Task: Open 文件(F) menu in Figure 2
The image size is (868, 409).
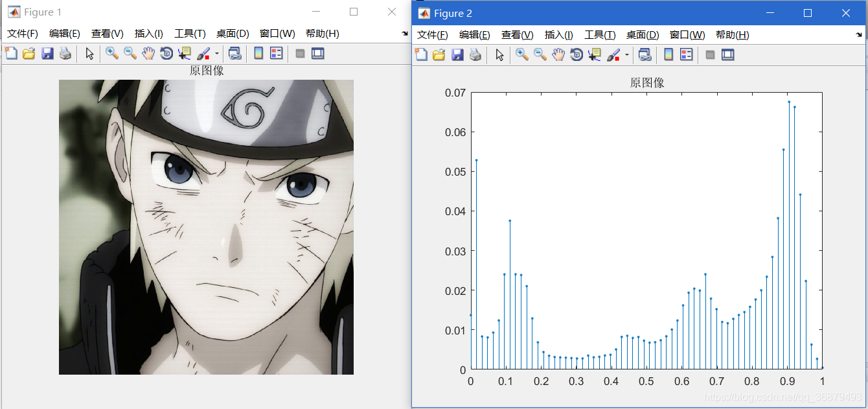Action: pos(433,35)
